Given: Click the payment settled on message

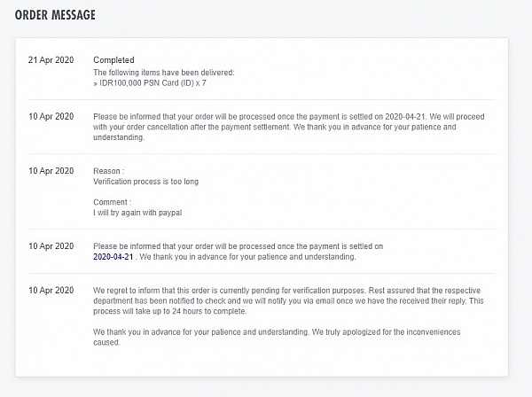Looking at the screenshot, I should point(239,252).
